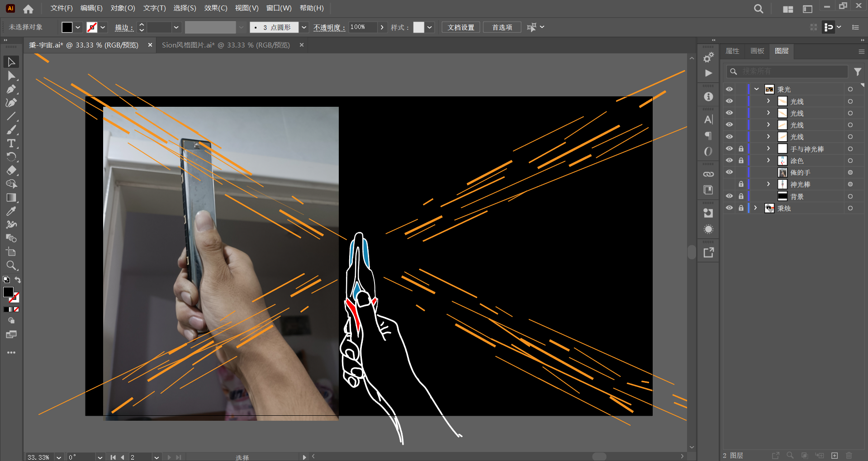Screen dimensions: 868x461
Task: Click the 首选项 button
Action: [502, 28]
